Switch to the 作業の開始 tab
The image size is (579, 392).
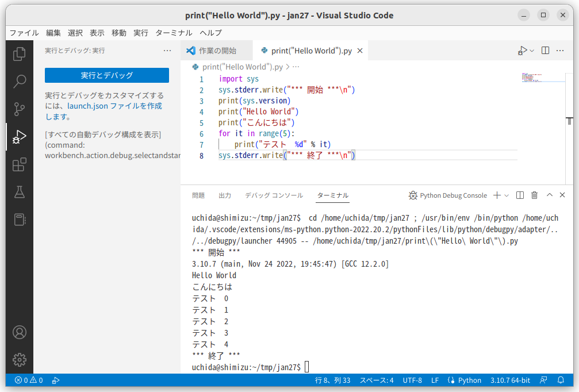217,51
